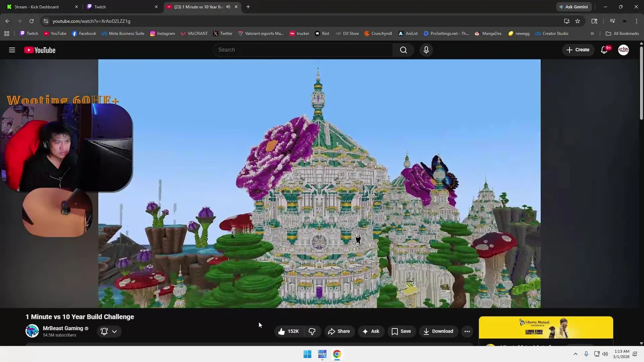Like the video with the thumbs-up button

click(288, 331)
